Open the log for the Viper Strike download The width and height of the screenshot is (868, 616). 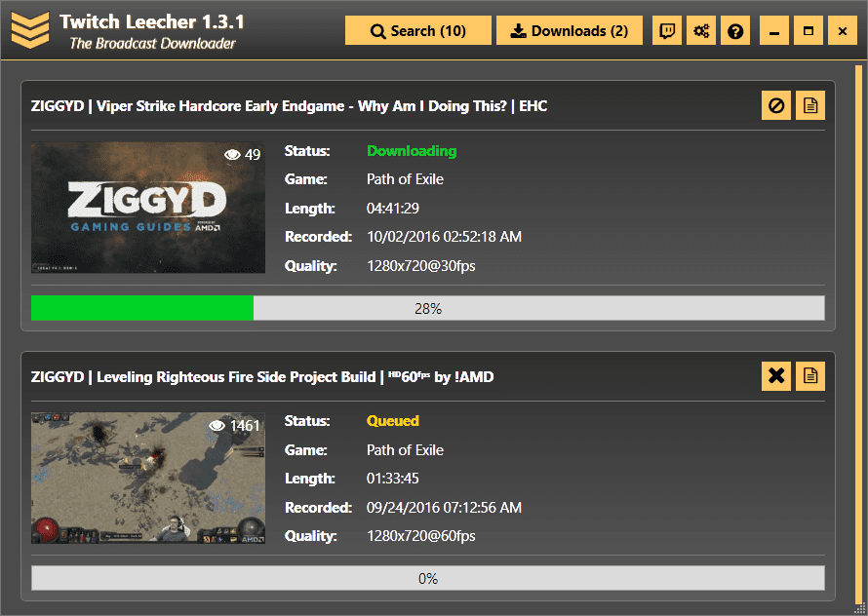tap(810, 104)
